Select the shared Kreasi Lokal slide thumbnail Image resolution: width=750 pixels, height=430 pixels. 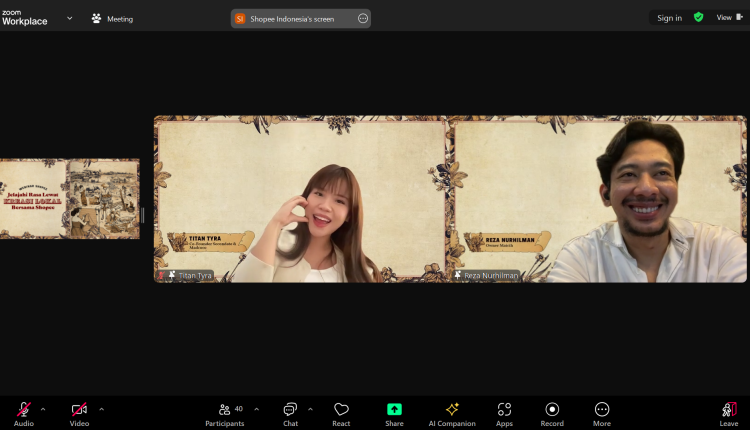(70, 199)
